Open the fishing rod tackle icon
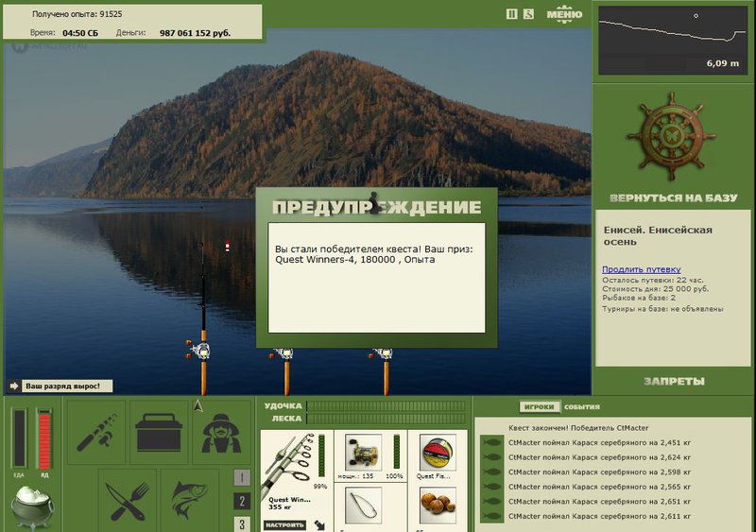 (95, 432)
